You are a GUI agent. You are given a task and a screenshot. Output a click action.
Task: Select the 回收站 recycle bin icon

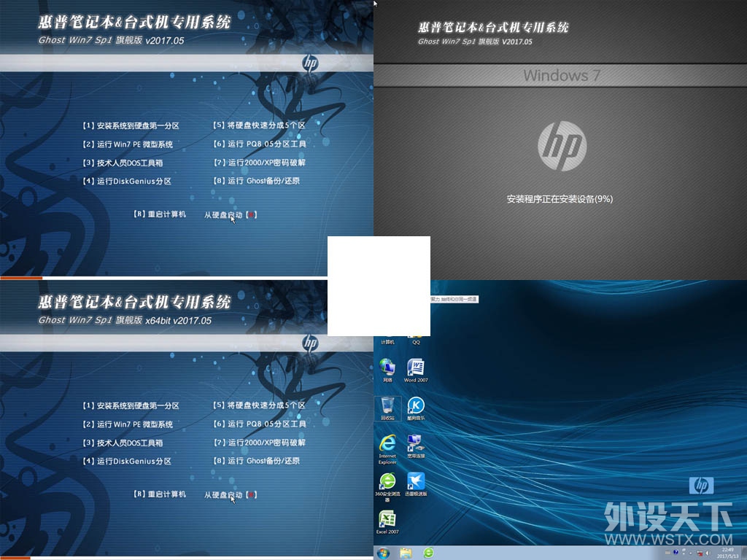point(387,408)
